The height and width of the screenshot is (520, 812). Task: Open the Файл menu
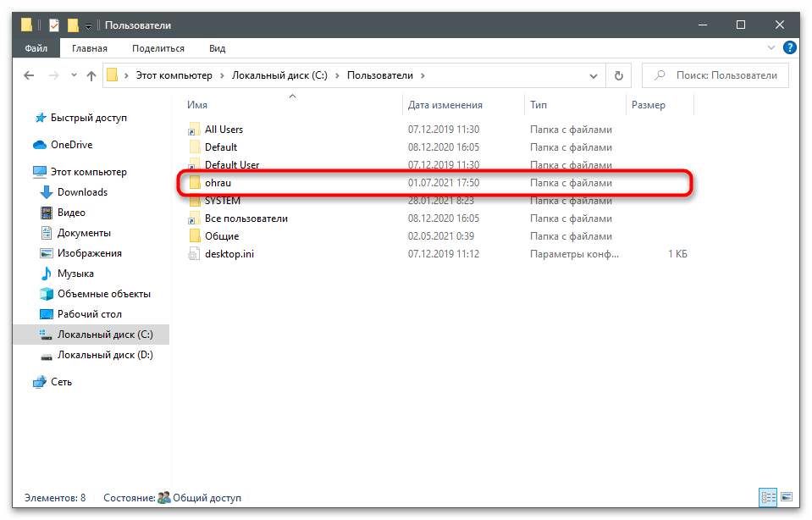[36, 48]
